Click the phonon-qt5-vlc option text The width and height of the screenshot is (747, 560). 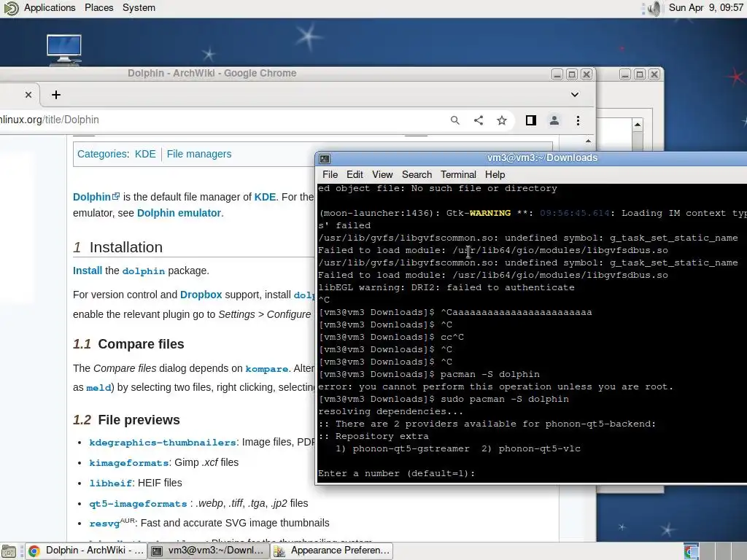click(539, 448)
